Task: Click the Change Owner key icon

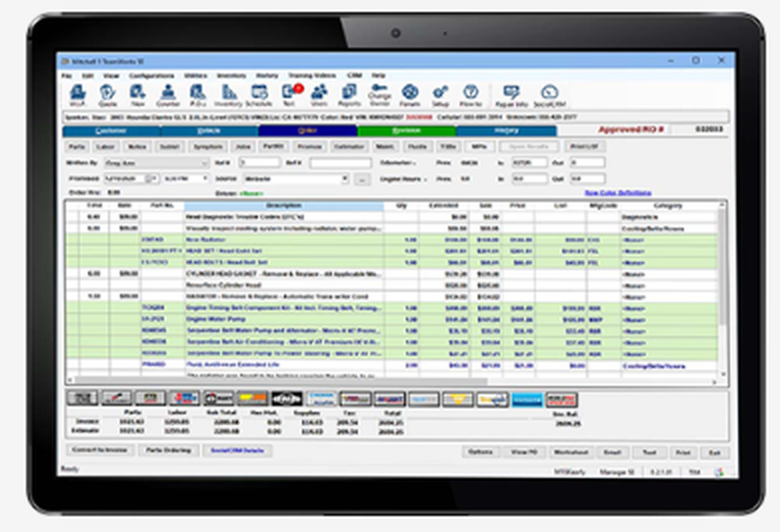Action: tap(380, 95)
